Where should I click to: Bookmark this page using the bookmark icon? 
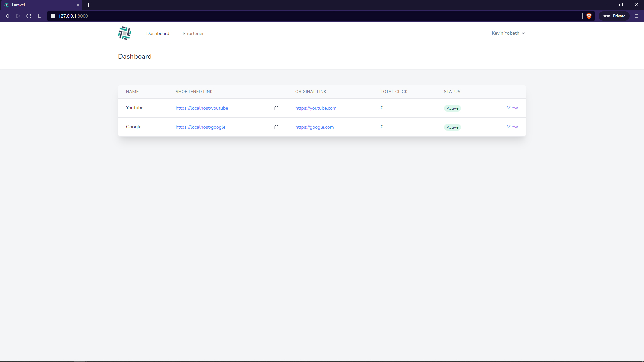coord(40,16)
